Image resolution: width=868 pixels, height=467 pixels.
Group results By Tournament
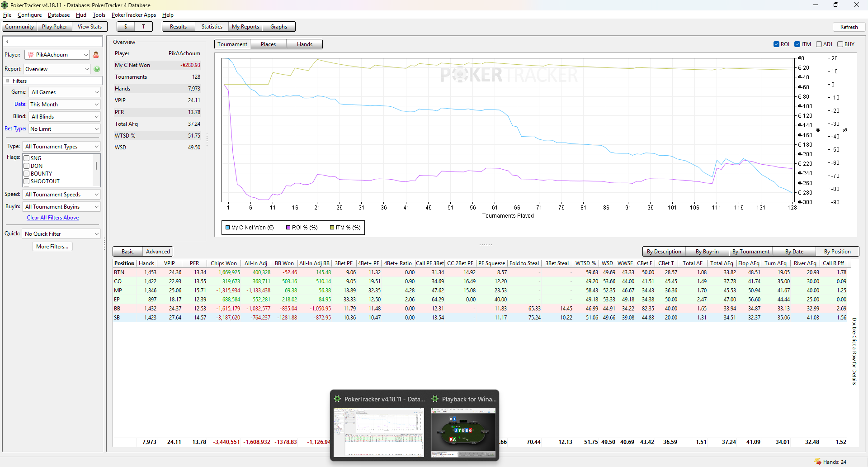[x=750, y=252]
